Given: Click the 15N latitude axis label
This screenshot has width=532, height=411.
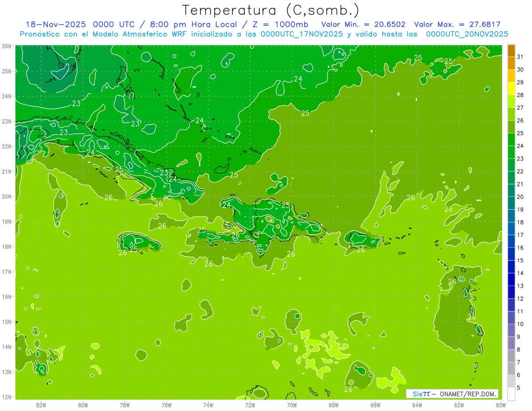Looking at the screenshot, I should point(7,321).
